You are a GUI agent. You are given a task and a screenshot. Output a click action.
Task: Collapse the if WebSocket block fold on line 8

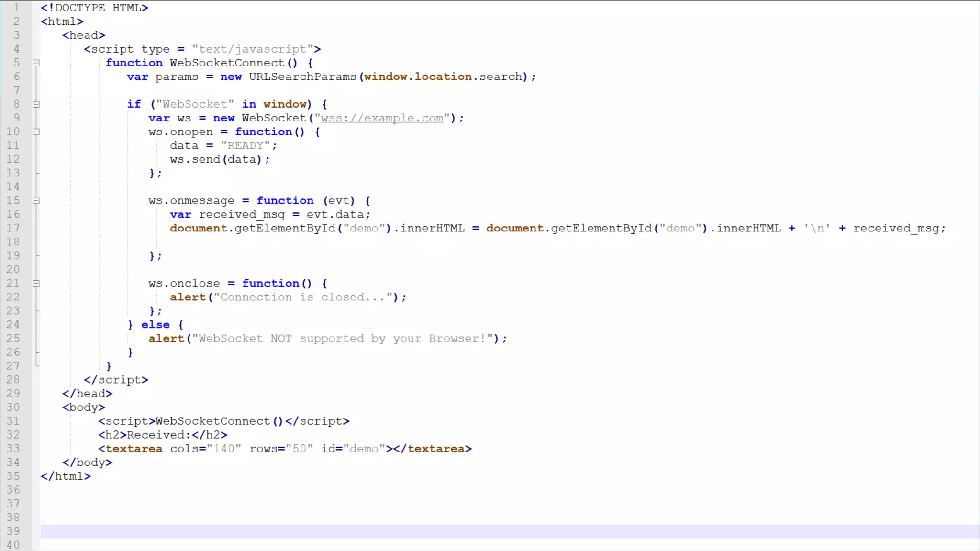click(36, 104)
